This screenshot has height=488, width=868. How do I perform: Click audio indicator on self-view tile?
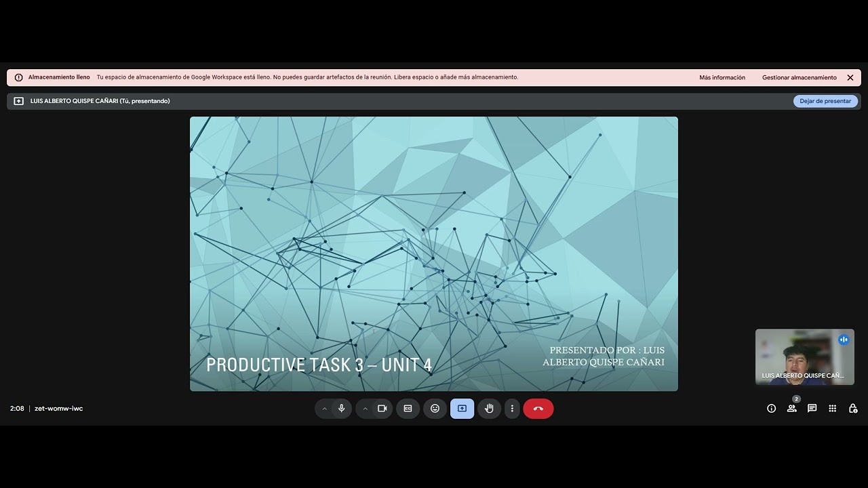coord(844,340)
